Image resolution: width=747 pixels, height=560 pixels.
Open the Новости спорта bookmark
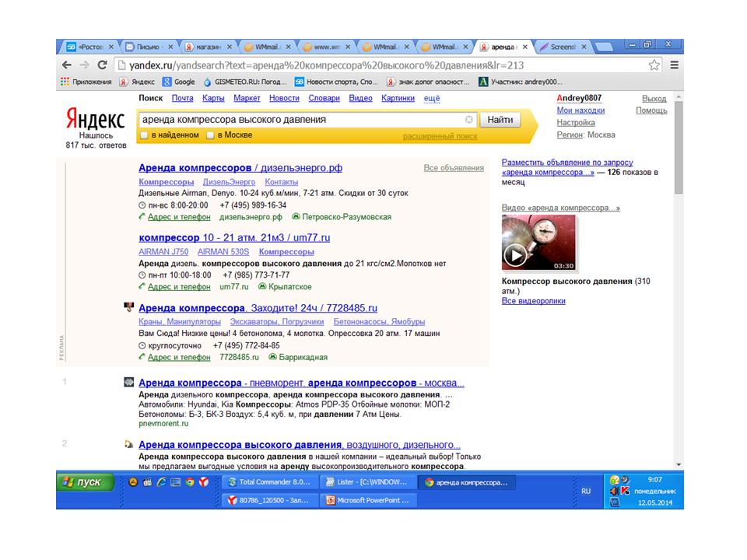pyautogui.click(x=336, y=82)
